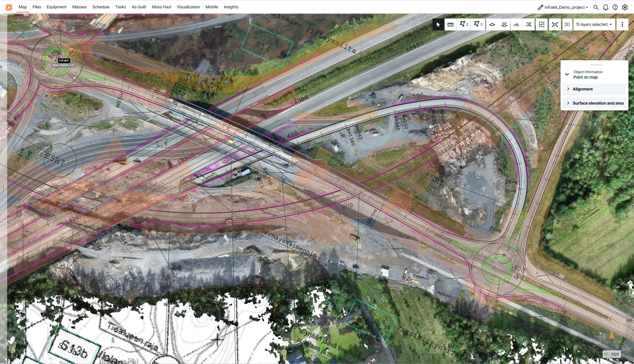This screenshot has width=634, height=364.
Task: Open the search magnifier
Action: [x=596, y=7]
